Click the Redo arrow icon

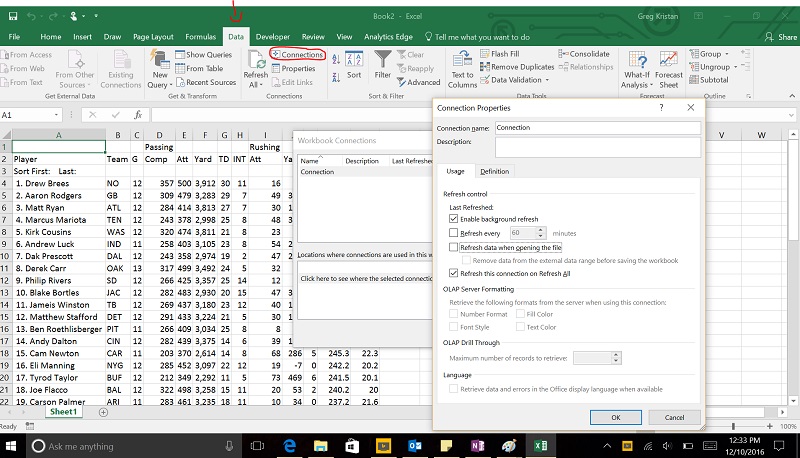53,16
